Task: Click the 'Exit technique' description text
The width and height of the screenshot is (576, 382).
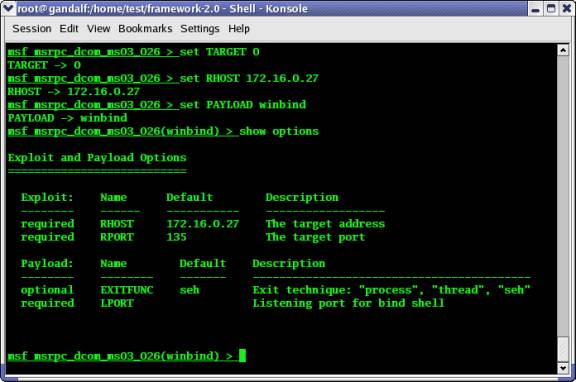Action: [392, 290]
